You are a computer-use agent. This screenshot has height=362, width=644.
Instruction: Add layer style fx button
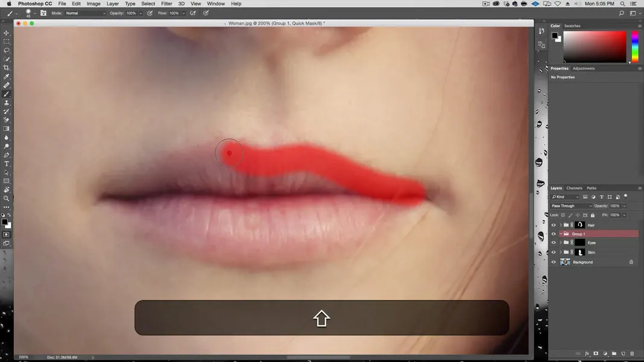587,354
